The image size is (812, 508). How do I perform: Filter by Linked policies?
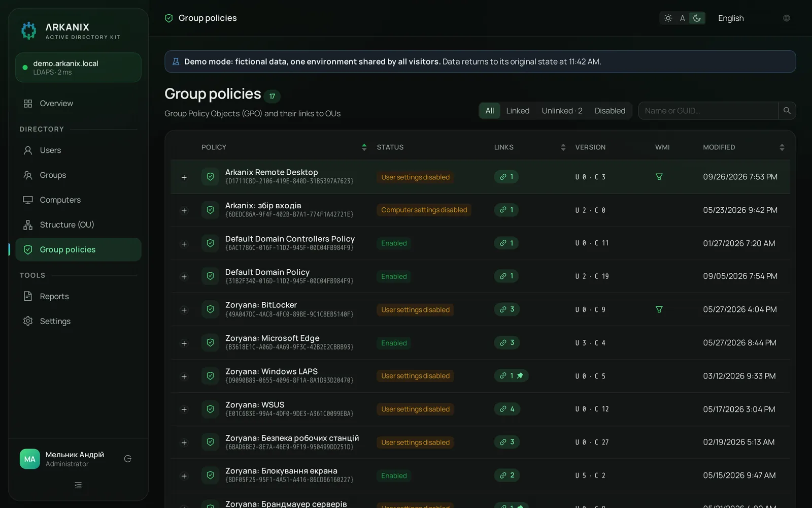point(518,111)
